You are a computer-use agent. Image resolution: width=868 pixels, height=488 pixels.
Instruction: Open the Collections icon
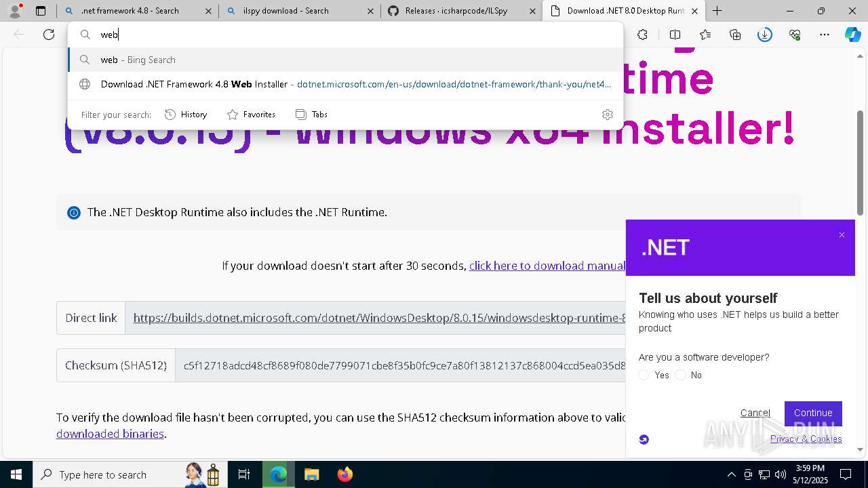click(x=735, y=35)
